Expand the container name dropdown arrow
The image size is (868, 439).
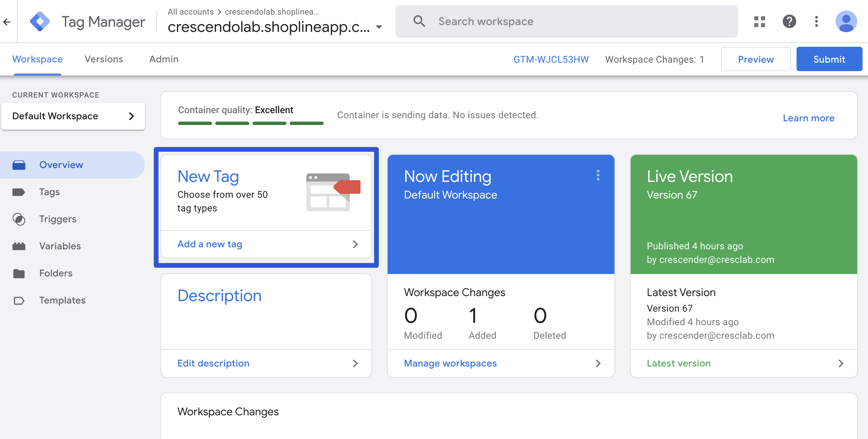click(379, 27)
